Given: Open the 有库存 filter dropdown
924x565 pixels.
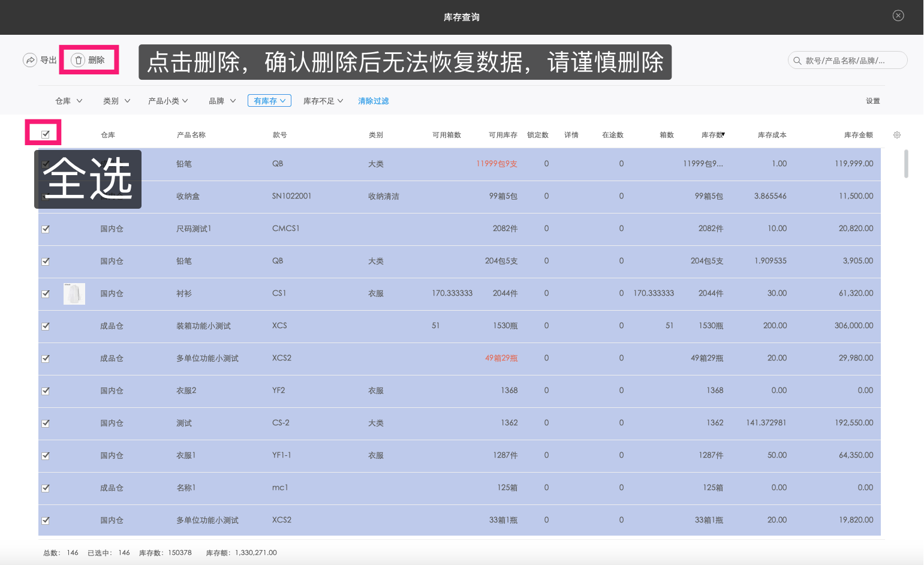Looking at the screenshot, I should pos(269,100).
